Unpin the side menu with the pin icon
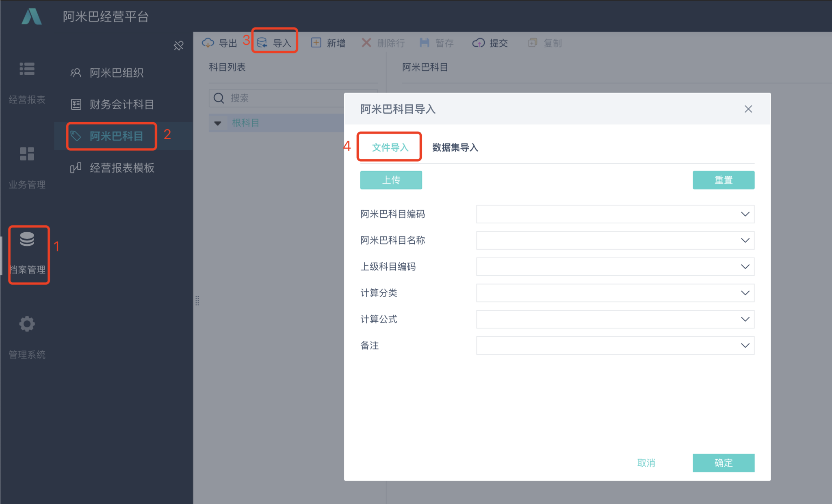Viewport: 832px width, 504px height. click(179, 45)
